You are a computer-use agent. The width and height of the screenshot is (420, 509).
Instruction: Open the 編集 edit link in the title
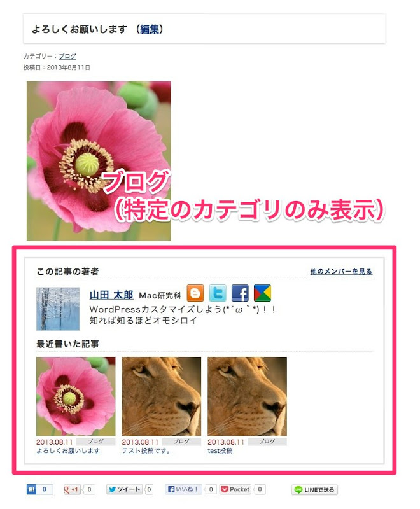(150, 29)
